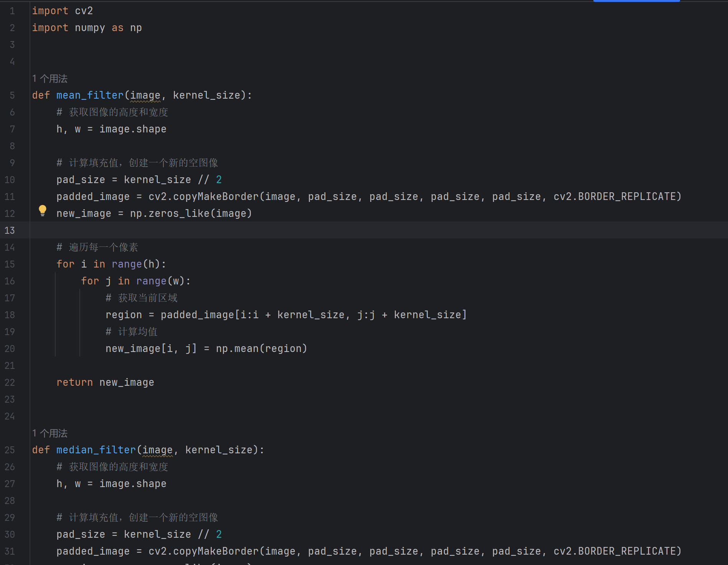Click 'h, w = image.shape' on line 27
This screenshot has height=565, width=728.
tap(111, 484)
